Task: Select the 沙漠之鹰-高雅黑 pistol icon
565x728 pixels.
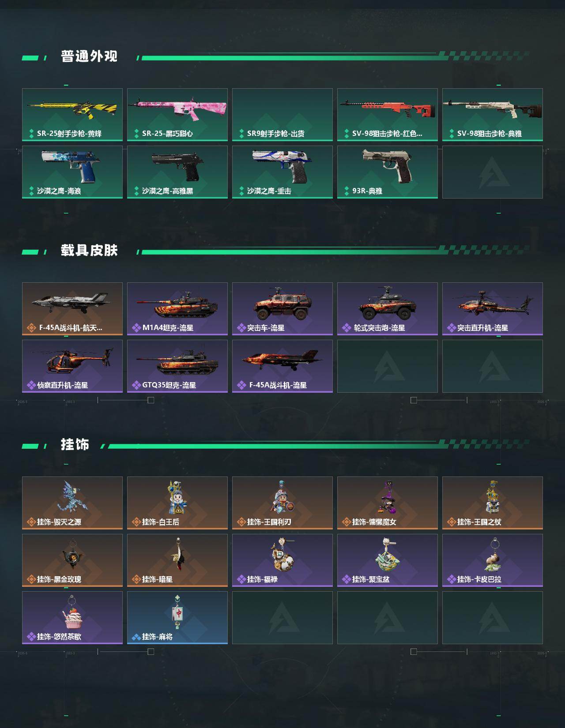Action: [177, 172]
